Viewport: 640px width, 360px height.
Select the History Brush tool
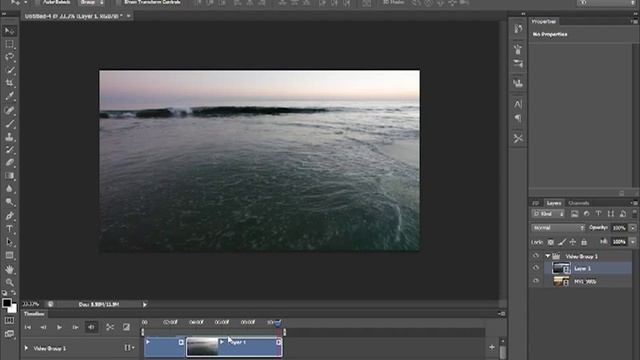(9, 150)
